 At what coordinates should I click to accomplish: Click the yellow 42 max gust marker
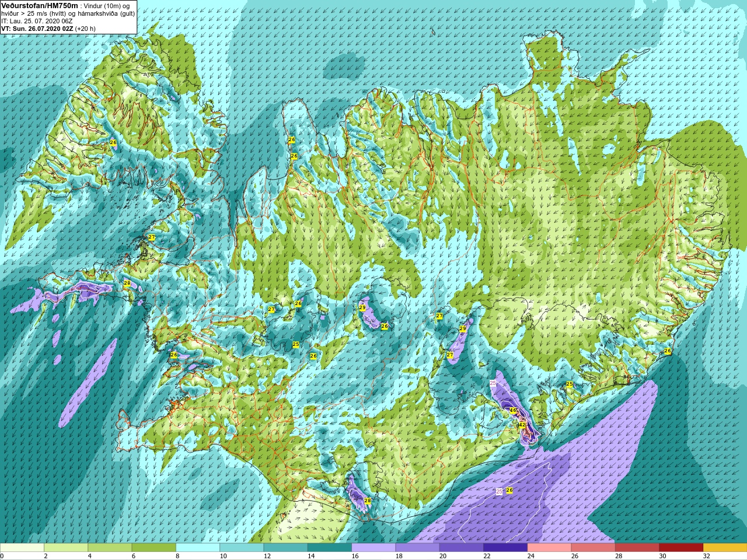tap(523, 425)
